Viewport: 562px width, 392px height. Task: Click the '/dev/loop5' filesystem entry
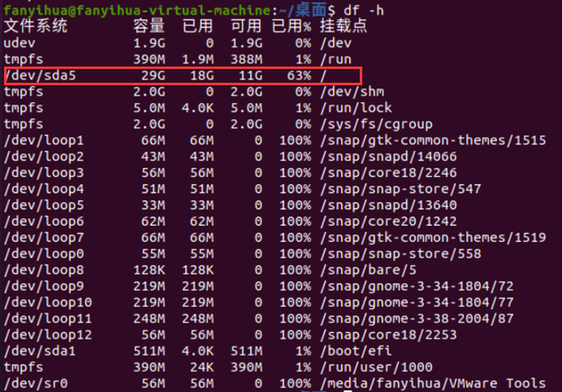44,205
